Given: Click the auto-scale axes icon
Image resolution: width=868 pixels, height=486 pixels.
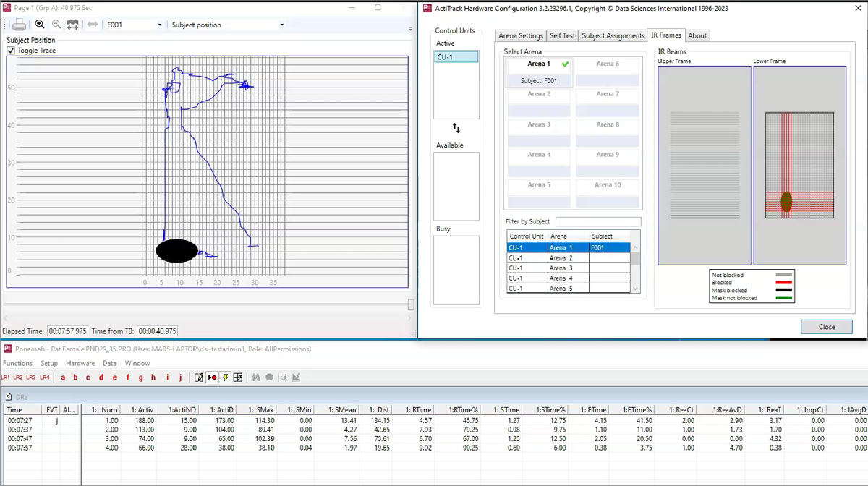Looking at the screenshot, I should 73,25.
